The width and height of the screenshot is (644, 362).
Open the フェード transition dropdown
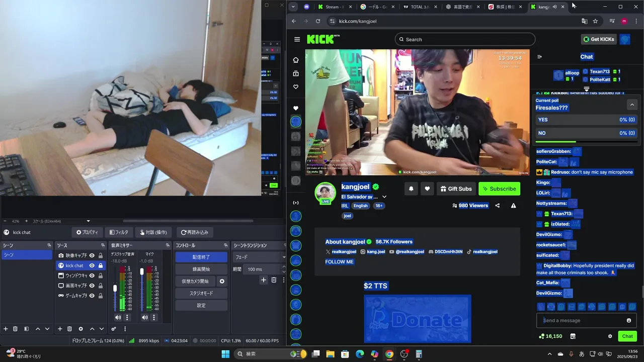tap(260, 257)
